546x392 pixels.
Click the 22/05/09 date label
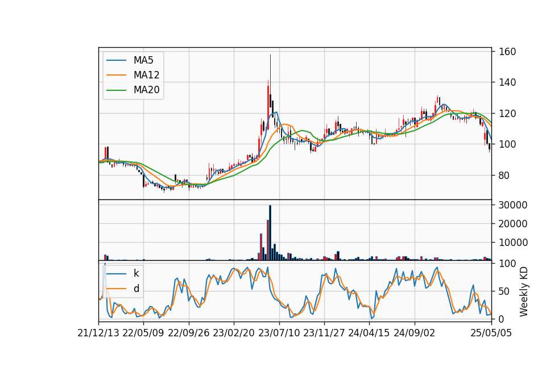(143, 333)
